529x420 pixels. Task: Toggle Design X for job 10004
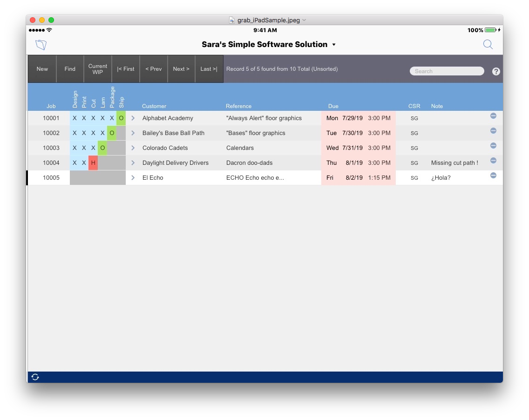pyautogui.click(x=75, y=163)
